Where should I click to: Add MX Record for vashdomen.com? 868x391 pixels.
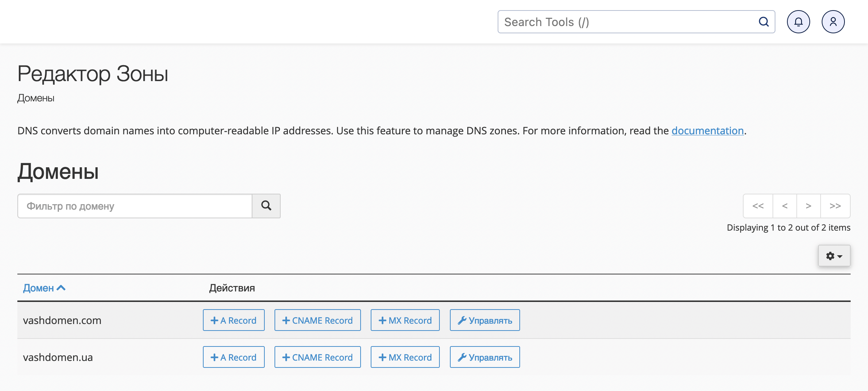tap(405, 320)
